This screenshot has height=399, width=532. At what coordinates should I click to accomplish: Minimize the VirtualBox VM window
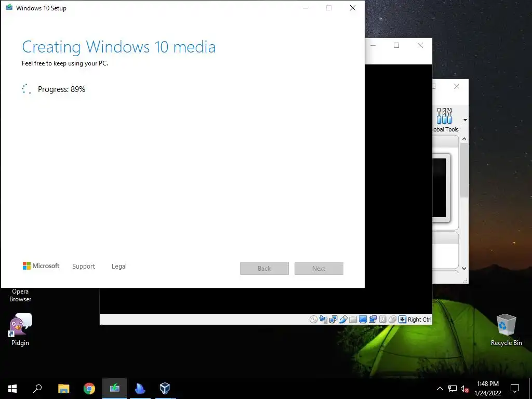pyautogui.click(x=373, y=45)
